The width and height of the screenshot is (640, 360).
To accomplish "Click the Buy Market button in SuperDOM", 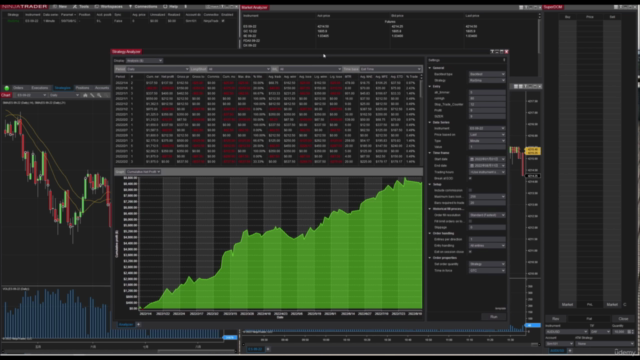I will point(567,304).
